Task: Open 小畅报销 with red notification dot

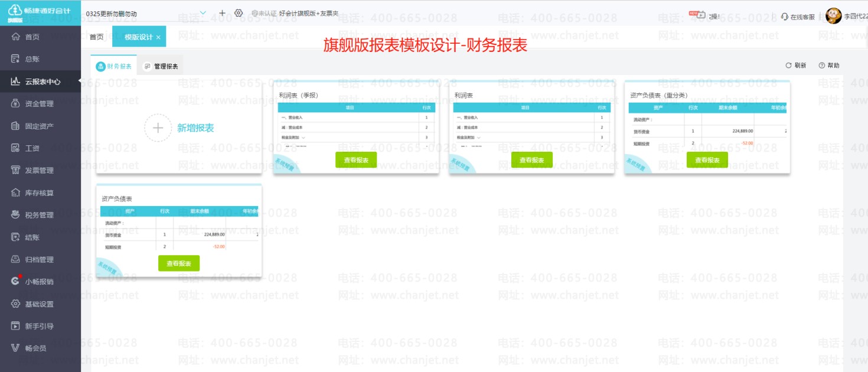Action: [39, 282]
